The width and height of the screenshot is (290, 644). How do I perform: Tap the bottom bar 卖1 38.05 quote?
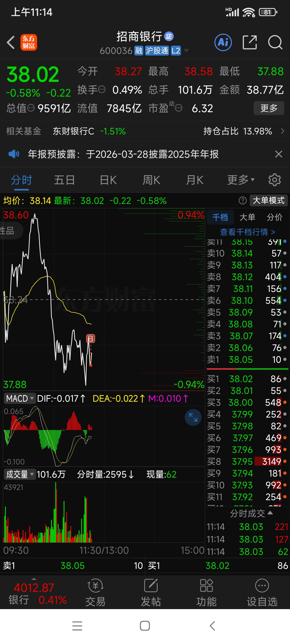(x=73, y=566)
